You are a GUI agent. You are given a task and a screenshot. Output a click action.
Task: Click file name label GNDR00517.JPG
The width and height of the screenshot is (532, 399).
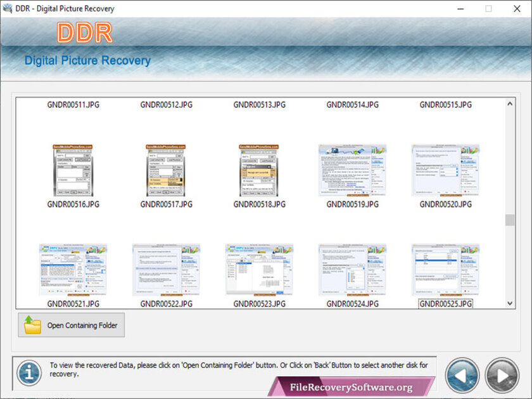[x=166, y=204]
